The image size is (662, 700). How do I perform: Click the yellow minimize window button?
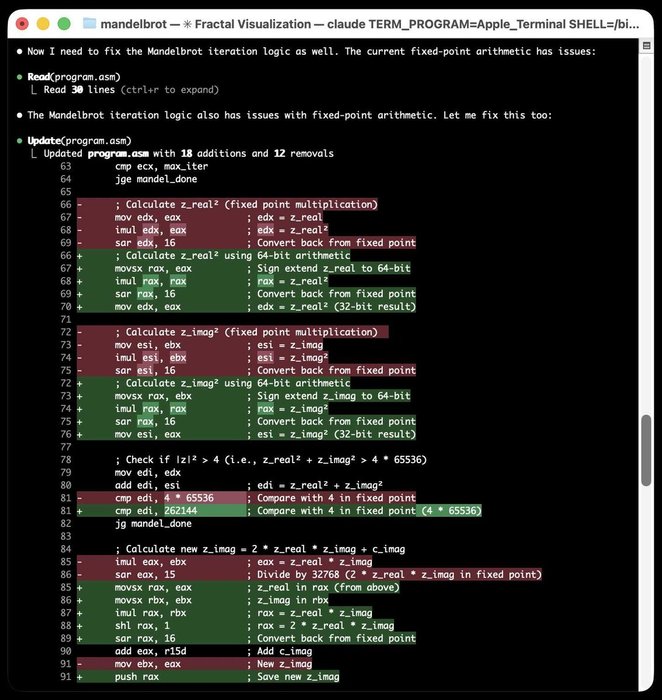(43, 24)
